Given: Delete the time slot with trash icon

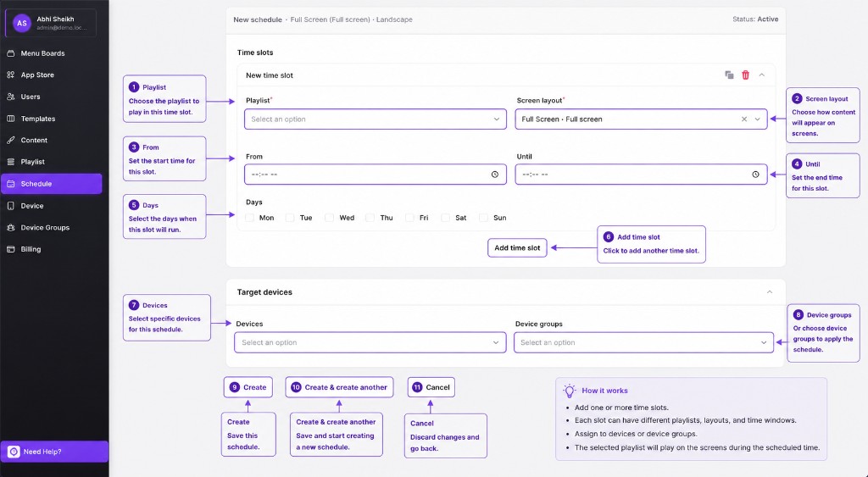Looking at the screenshot, I should (746, 75).
